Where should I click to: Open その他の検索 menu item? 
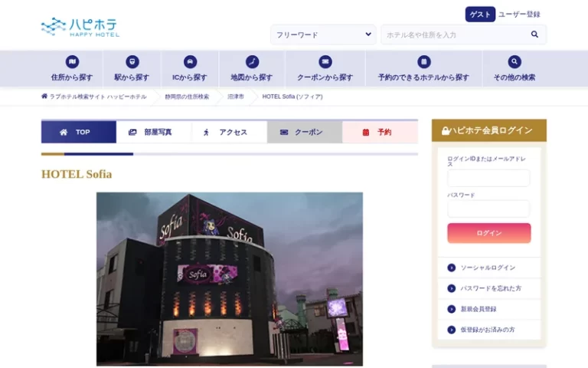[514, 69]
